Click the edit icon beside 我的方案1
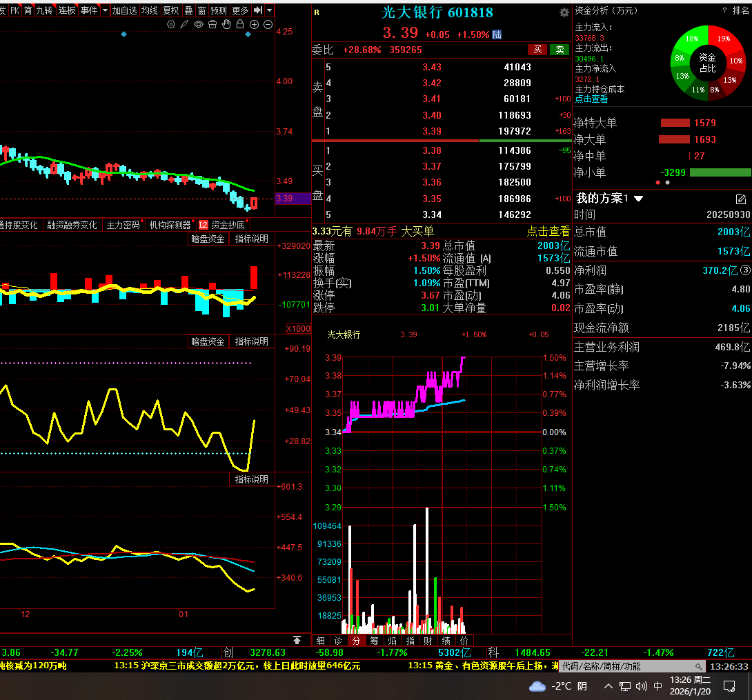This screenshot has height=700, width=752. (x=740, y=199)
